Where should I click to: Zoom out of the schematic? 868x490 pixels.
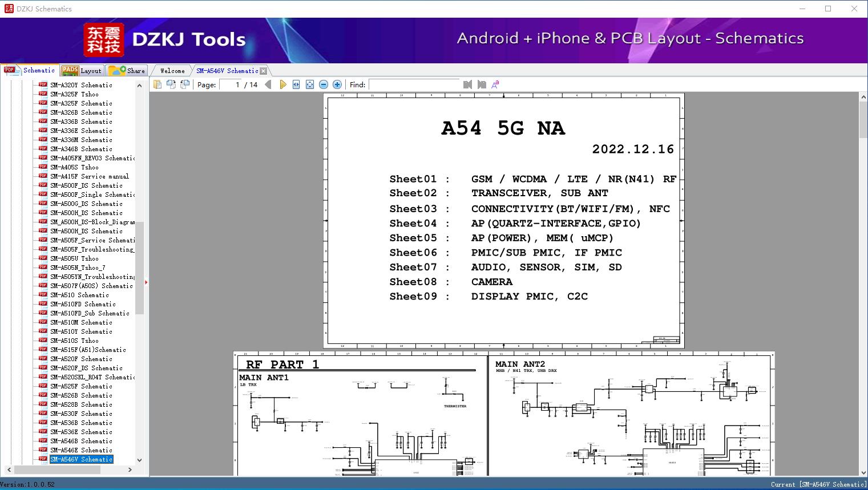point(324,84)
